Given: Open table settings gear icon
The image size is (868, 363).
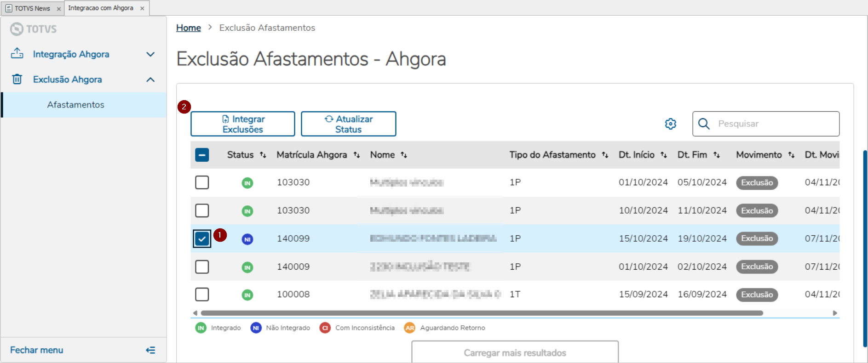Looking at the screenshot, I should (671, 124).
